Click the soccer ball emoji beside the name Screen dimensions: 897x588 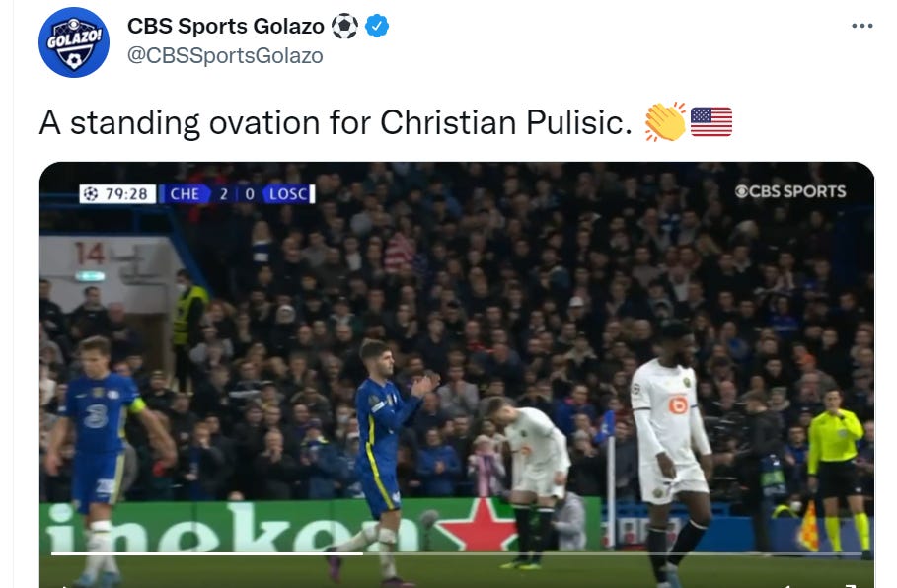344,27
